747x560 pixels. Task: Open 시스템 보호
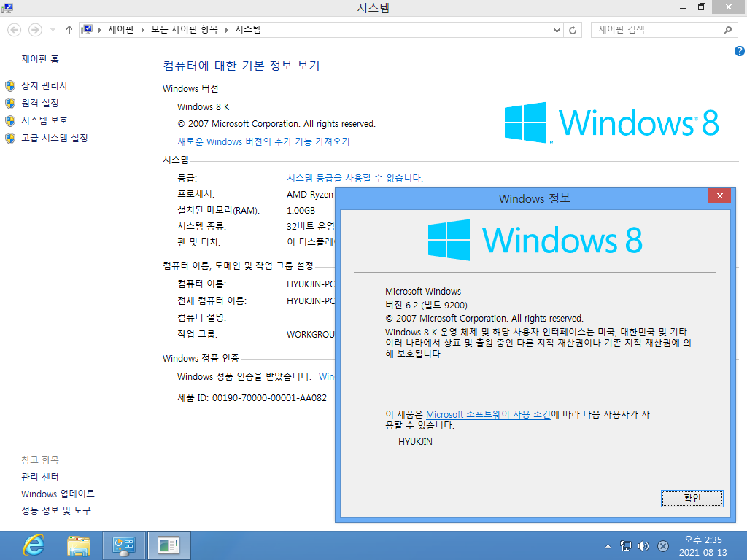[44, 120]
